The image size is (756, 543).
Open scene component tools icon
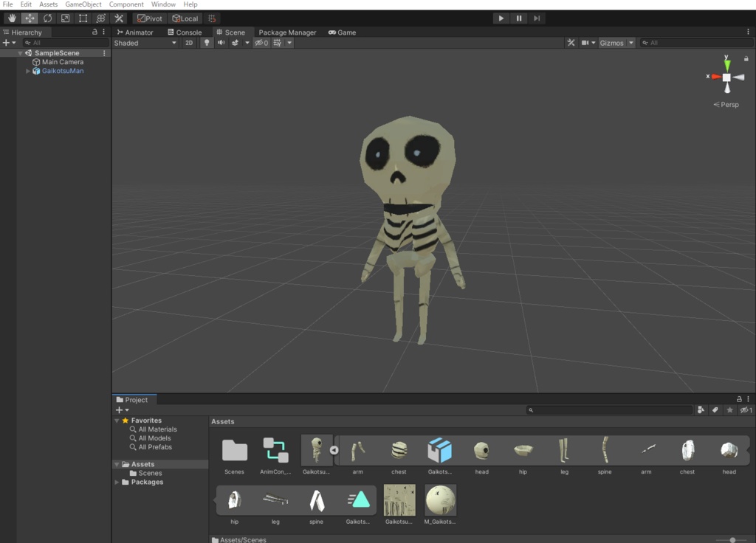(571, 43)
